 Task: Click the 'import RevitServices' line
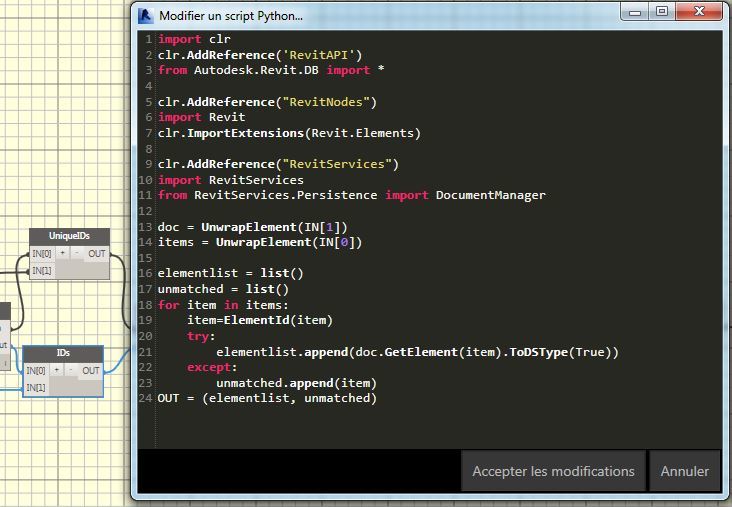(x=231, y=180)
